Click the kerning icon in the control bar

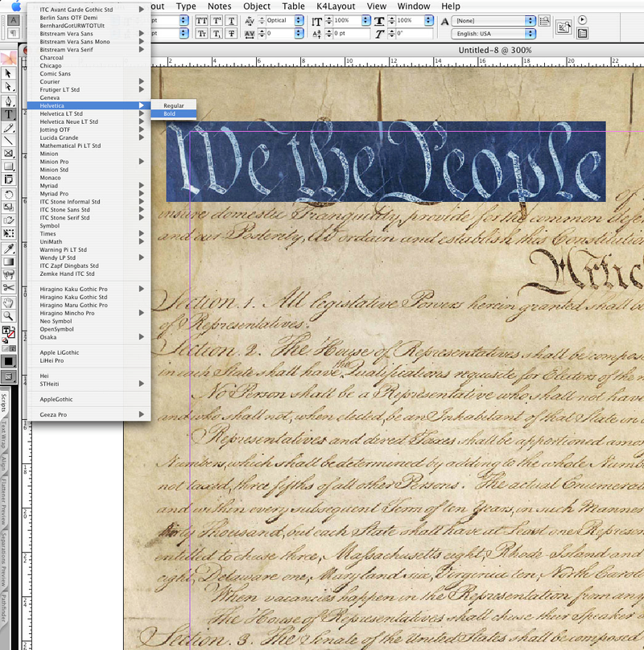pos(250,21)
